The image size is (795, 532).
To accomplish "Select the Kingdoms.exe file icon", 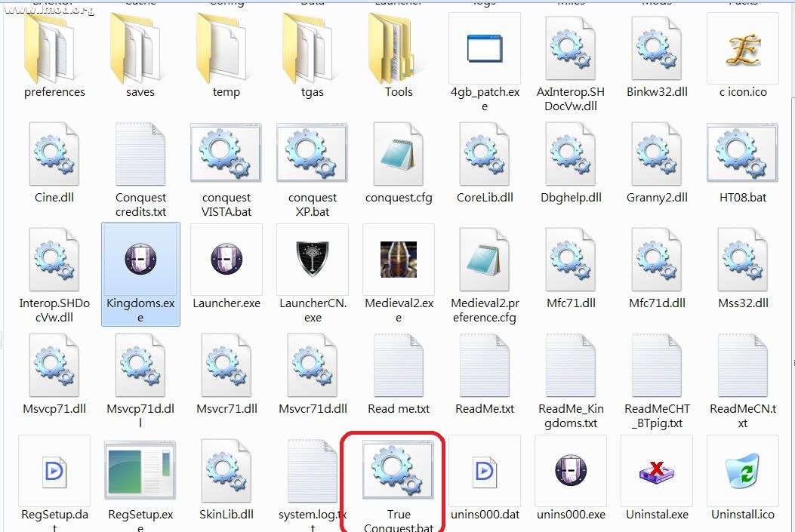I will click(140, 260).
